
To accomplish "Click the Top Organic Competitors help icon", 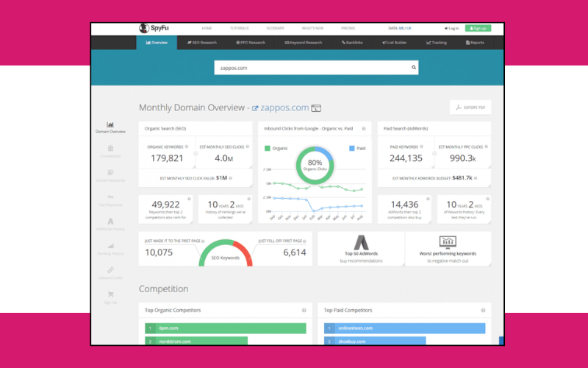I will coord(304,310).
